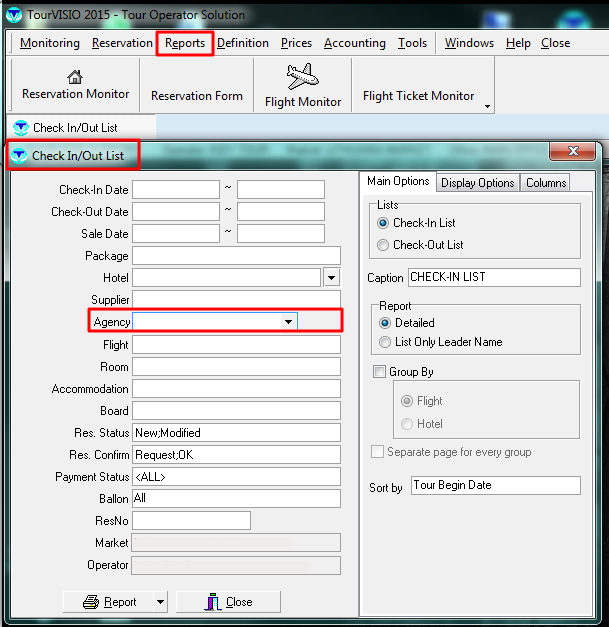609x627 pixels.
Task: Open the Hotel dropdown arrow
Action: [331, 278]
